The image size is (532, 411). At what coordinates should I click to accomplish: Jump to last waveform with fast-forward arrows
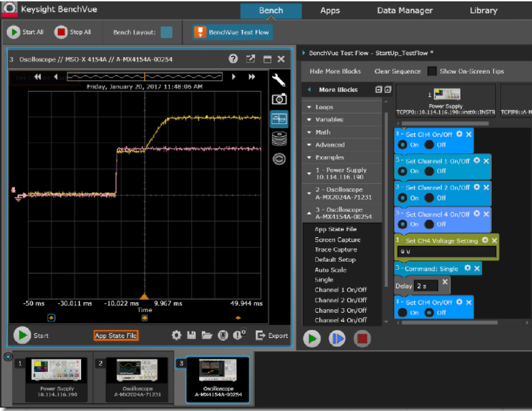pyautogui.click(x=252, y=77)
